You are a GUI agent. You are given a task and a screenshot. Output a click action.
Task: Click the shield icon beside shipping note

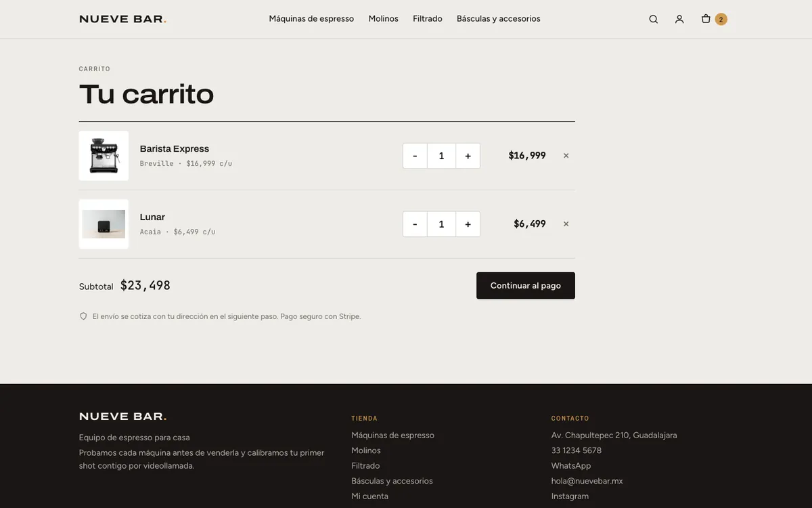coord(84,316)
